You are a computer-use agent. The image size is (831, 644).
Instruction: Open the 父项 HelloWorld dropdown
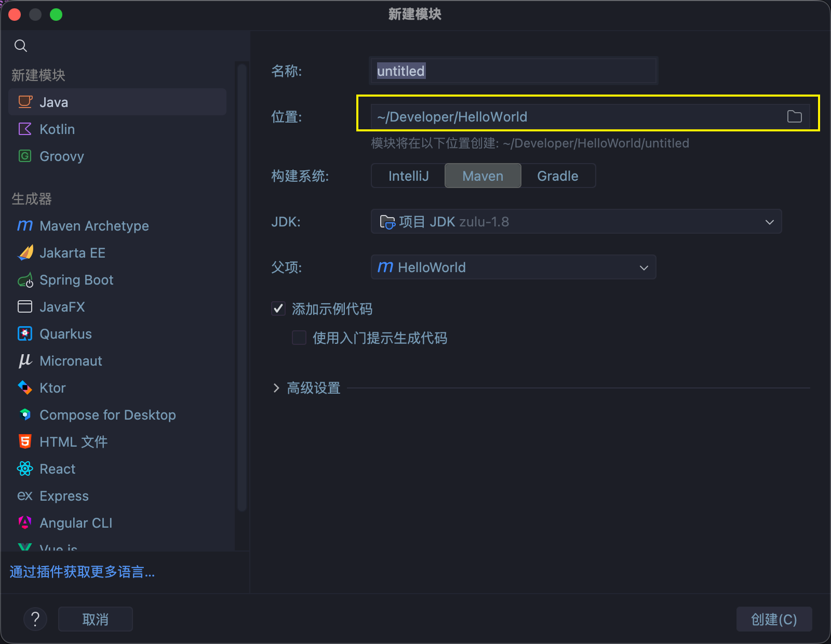pyautogui.click(x=513, y=267)
